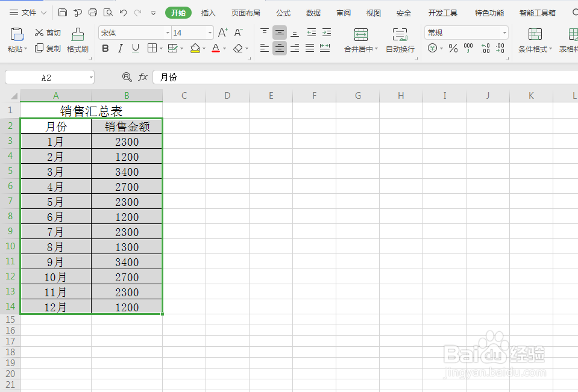578x392 pixels.
Task: Align text left
Action: pos(265,48)
